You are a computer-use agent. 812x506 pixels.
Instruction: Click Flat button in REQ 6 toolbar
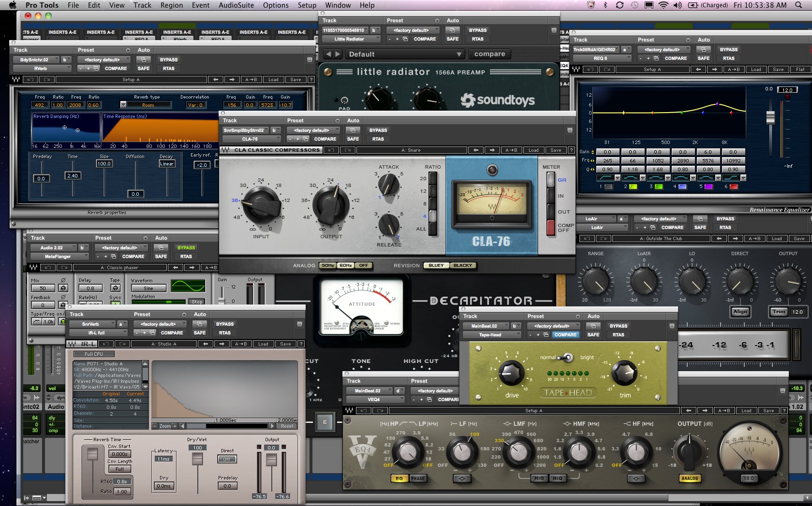click(x=800, y=69)
